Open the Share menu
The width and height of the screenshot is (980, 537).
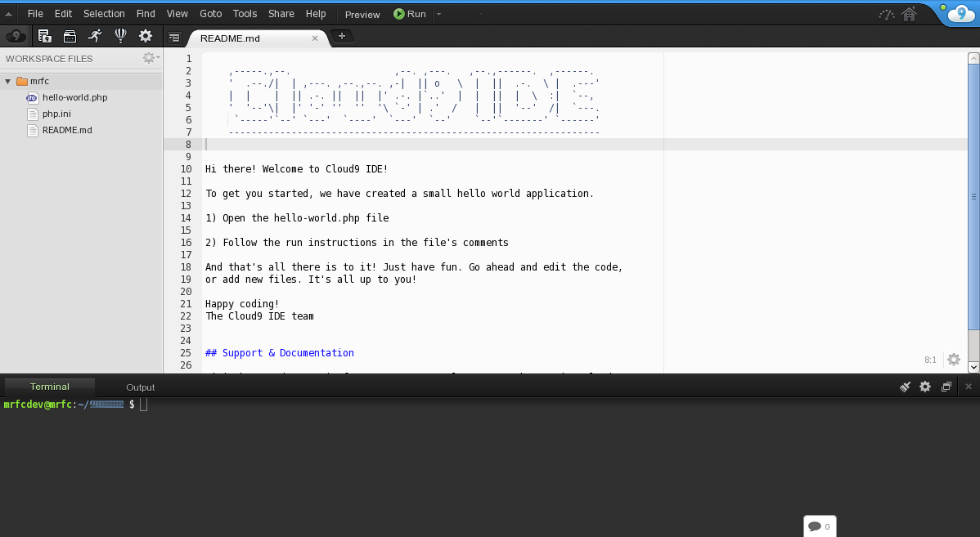(281, 14)
